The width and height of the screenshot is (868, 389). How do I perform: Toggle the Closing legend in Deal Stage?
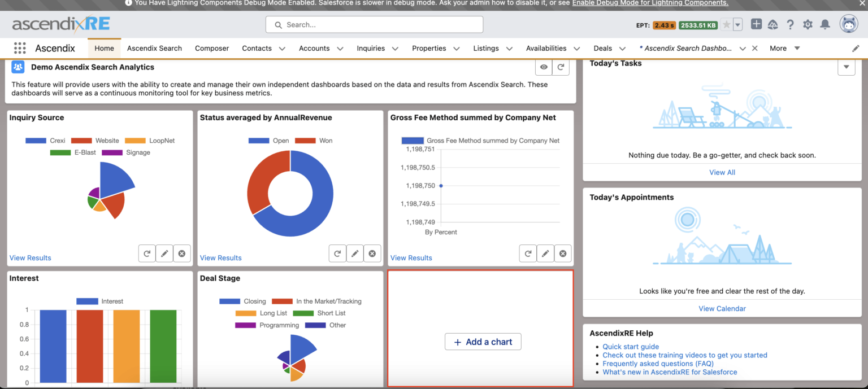tap(242, 301)
